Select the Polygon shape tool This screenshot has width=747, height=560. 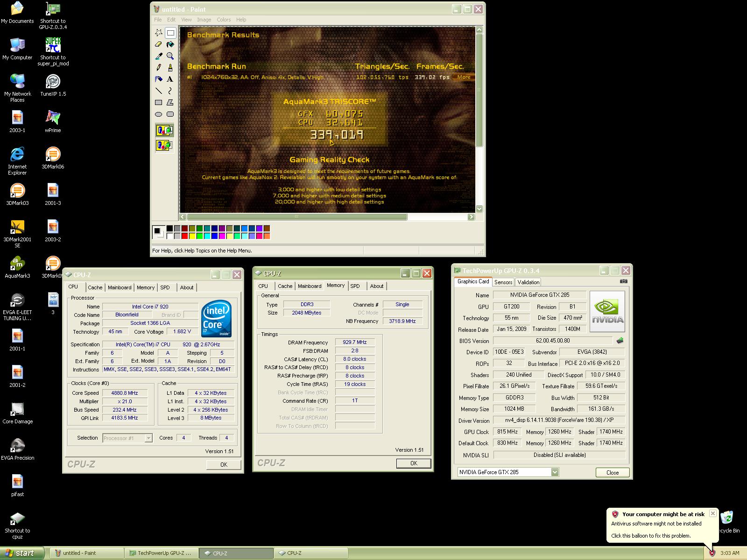pos(170,103)
